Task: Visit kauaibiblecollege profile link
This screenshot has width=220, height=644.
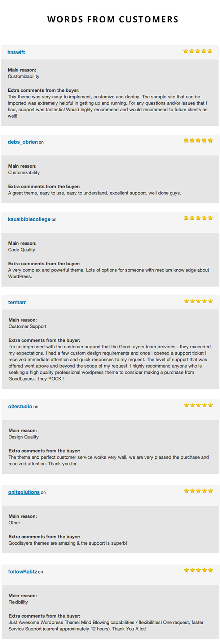Action: [x=29, y=219]
